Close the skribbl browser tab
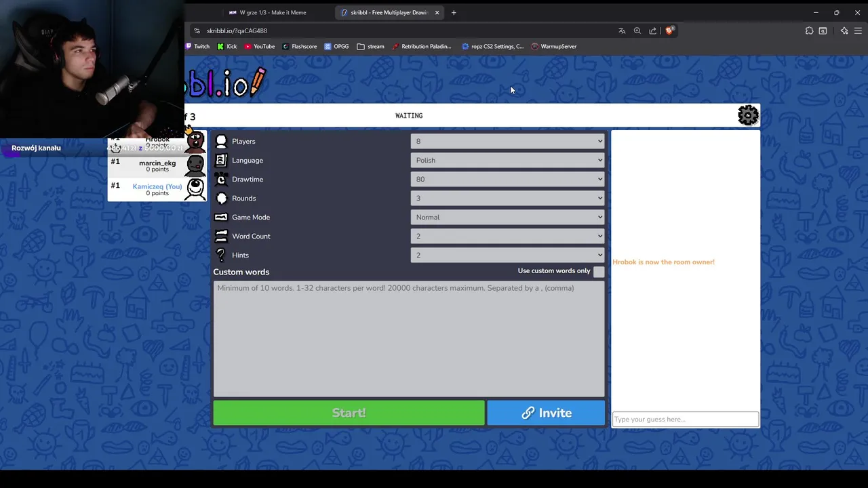Viewport: 868px width, 488px height. (x=437, y=12)
